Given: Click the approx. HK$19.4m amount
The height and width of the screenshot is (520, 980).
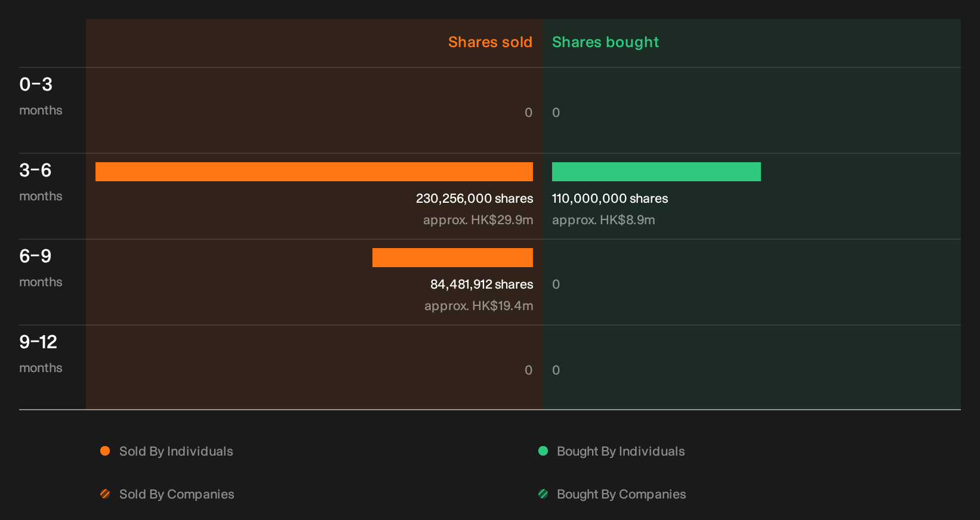Looking at the screenshot, I should coord(479,306).
